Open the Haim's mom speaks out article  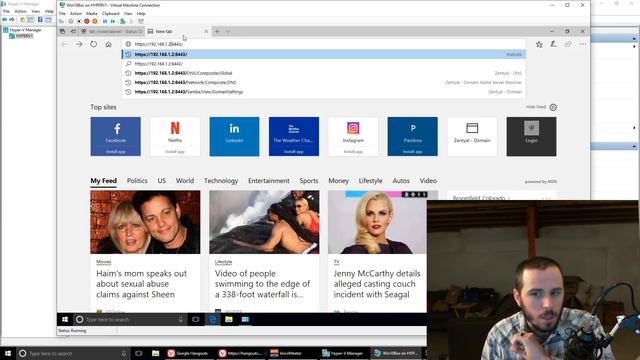[x=141, y=284]
